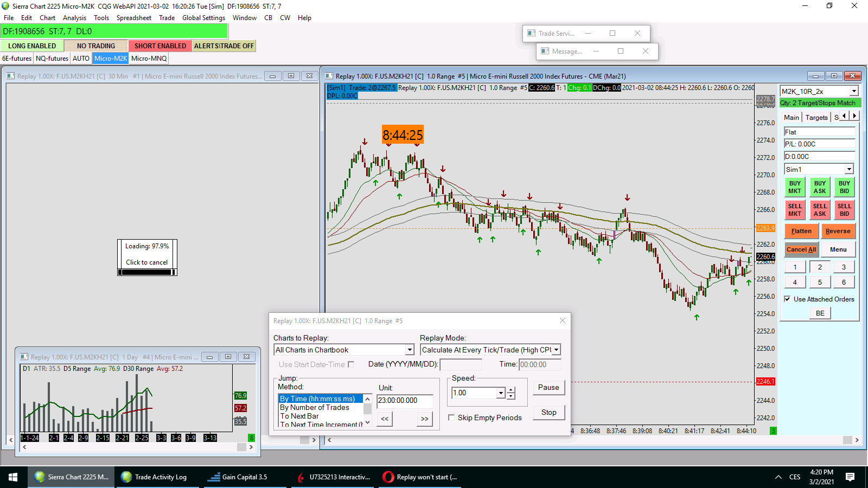Click the SELL MKT button
Viewport: 868px width, 488px height.
tap(795, 210)
